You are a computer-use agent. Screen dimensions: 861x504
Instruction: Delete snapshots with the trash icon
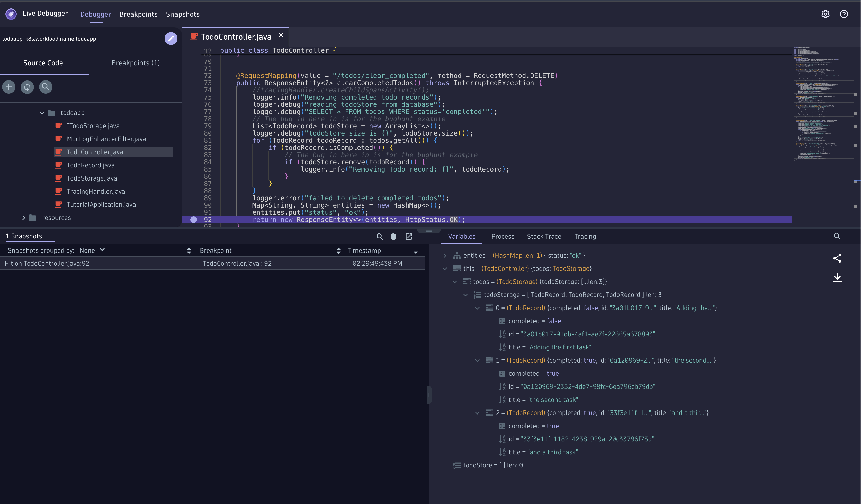coord(393,237)
